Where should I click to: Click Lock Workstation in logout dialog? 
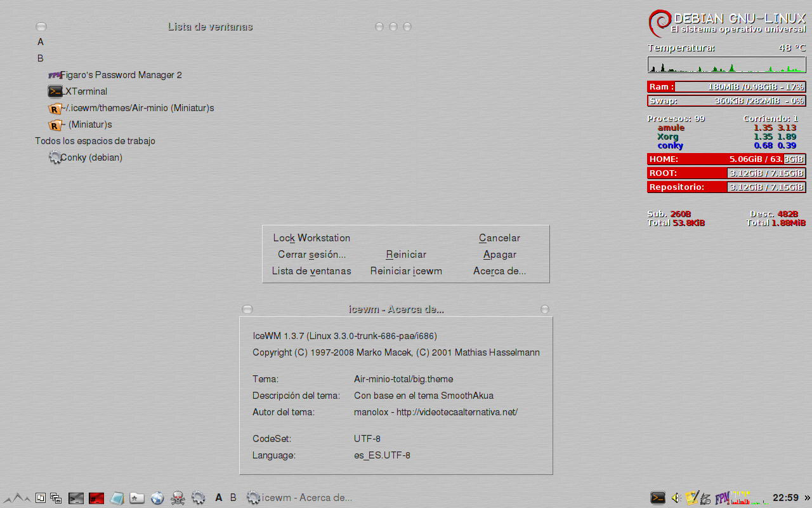click(311, 238)
